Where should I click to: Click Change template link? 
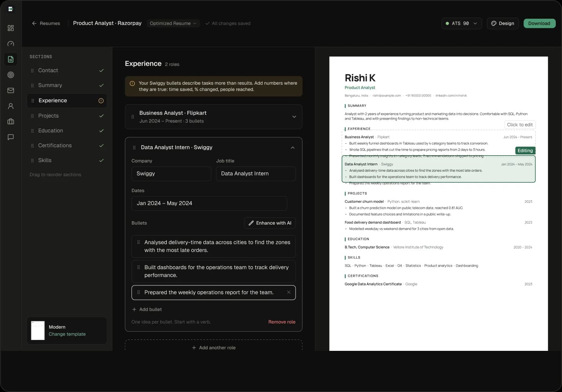pos(67,334)
